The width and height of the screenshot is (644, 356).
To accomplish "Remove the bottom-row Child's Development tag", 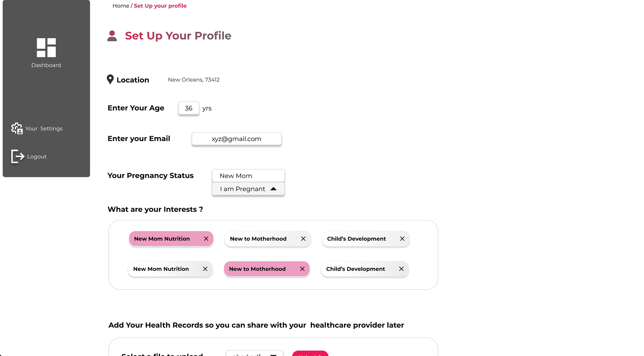I will click(x=401, y=269).
